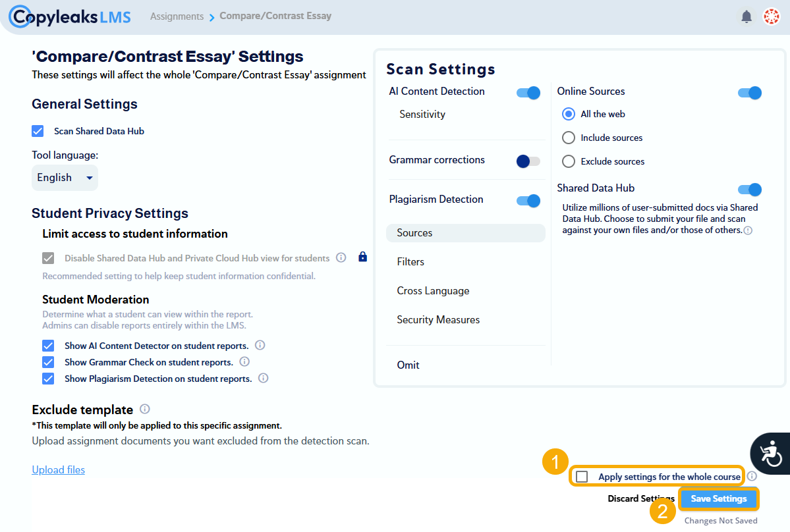Click the info icon beside Exclude template
The image size is (790, 532).
(x=144, y=409)
